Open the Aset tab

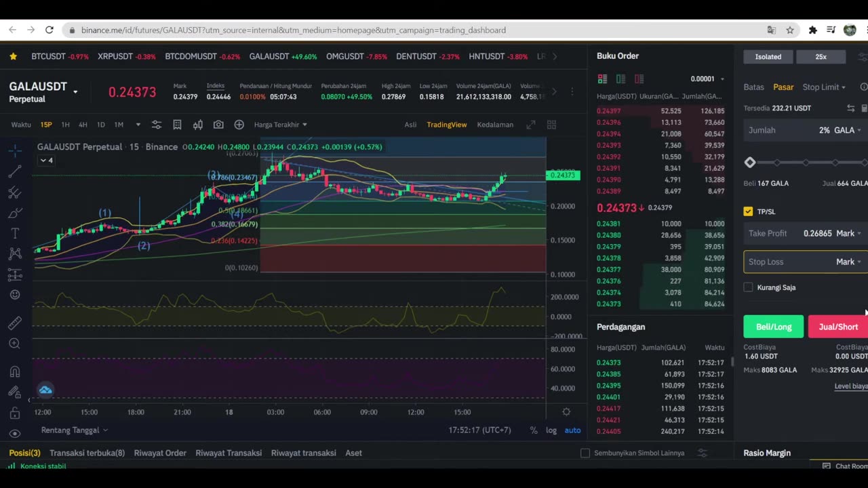[353, 453]
